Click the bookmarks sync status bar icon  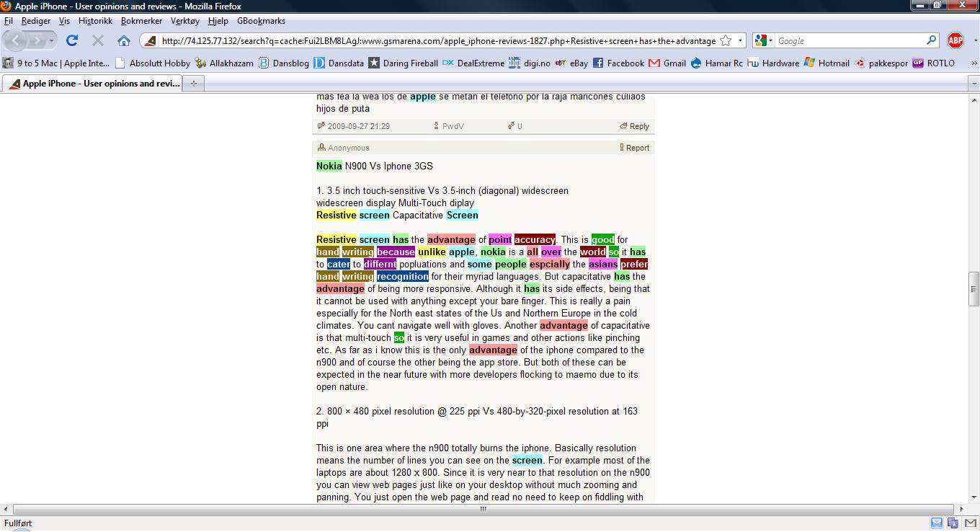953,523
